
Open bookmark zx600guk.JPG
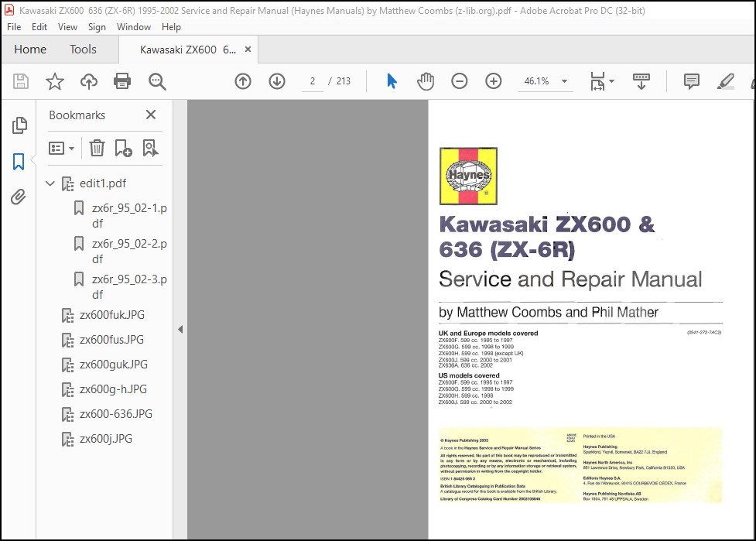pos(113,365)
